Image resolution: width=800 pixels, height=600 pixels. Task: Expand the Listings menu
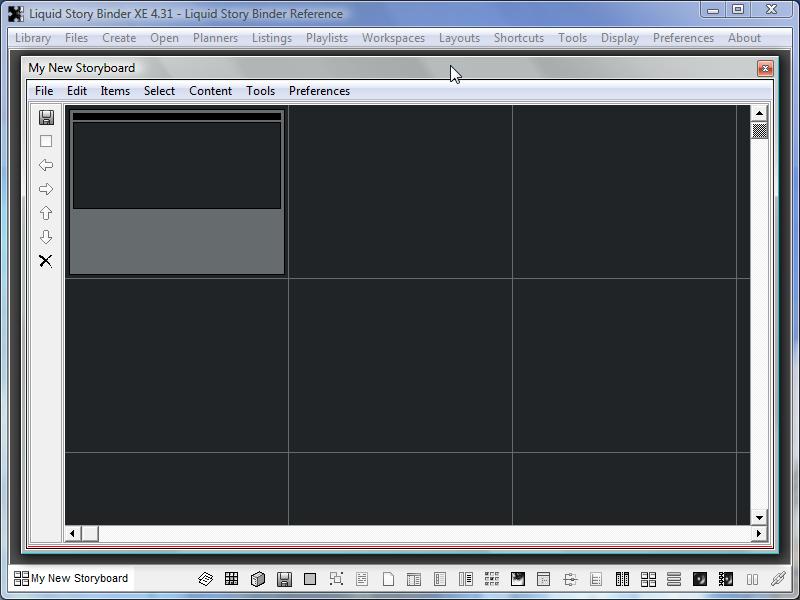point(272,38)
